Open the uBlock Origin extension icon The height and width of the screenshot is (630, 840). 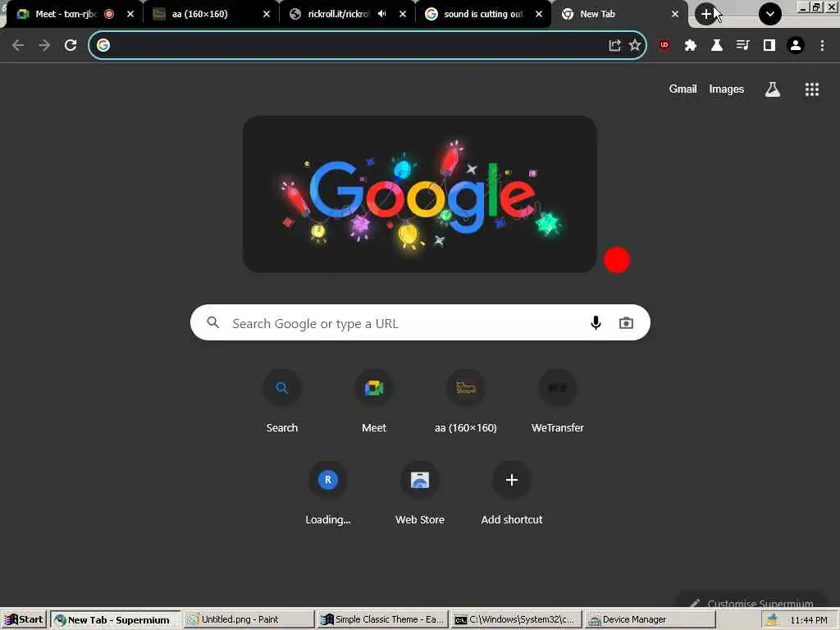[x=664, y=46]
